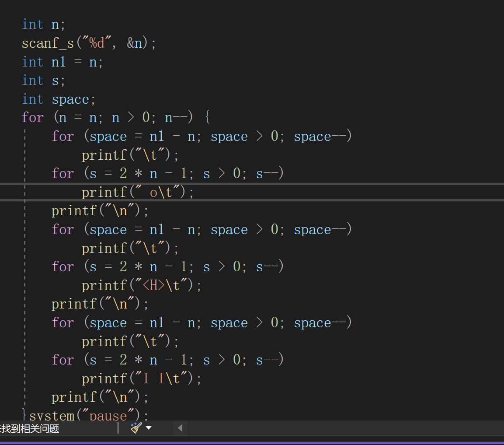Viewport: 504px width, 445px height.
Task: Place cursor on the line "int n;"
Action: click(43, 25)
